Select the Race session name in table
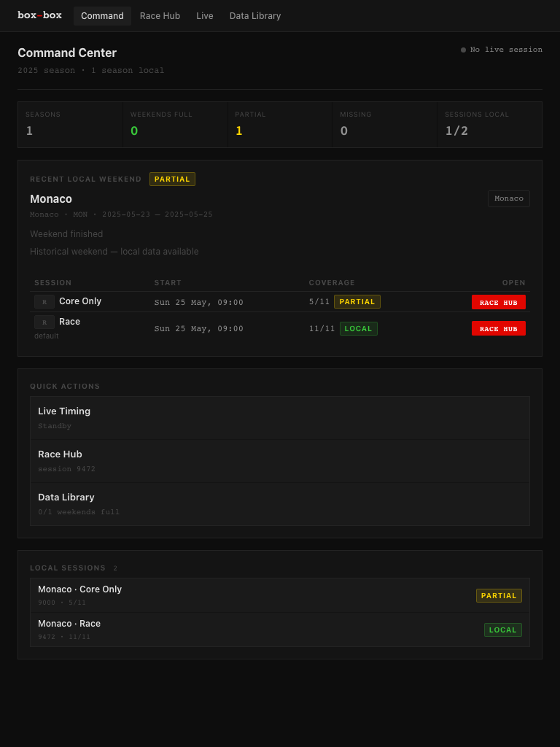This screenshot has height=747, width=560. 69,322
